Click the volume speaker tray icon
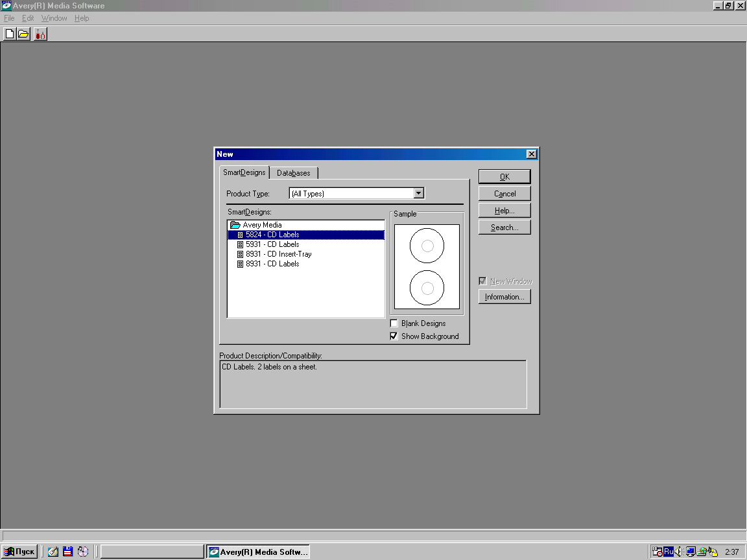The image size is (747, 560). (x=678, y=552)
